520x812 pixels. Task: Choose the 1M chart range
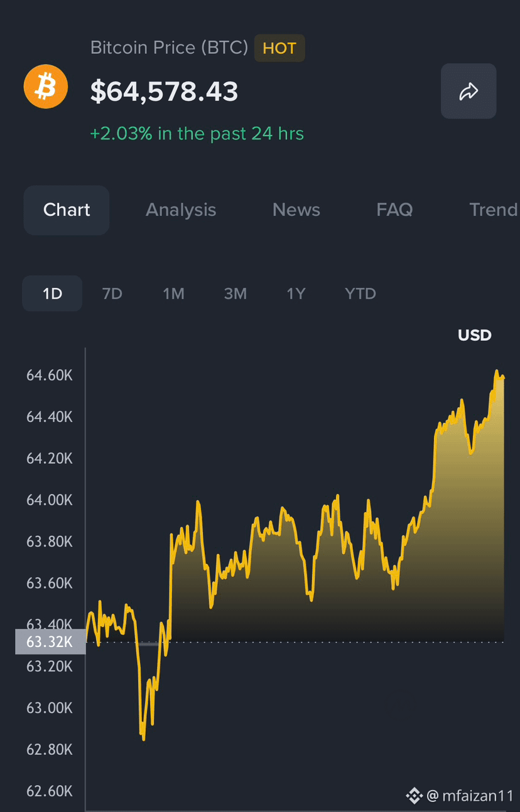tap(173, 294)
